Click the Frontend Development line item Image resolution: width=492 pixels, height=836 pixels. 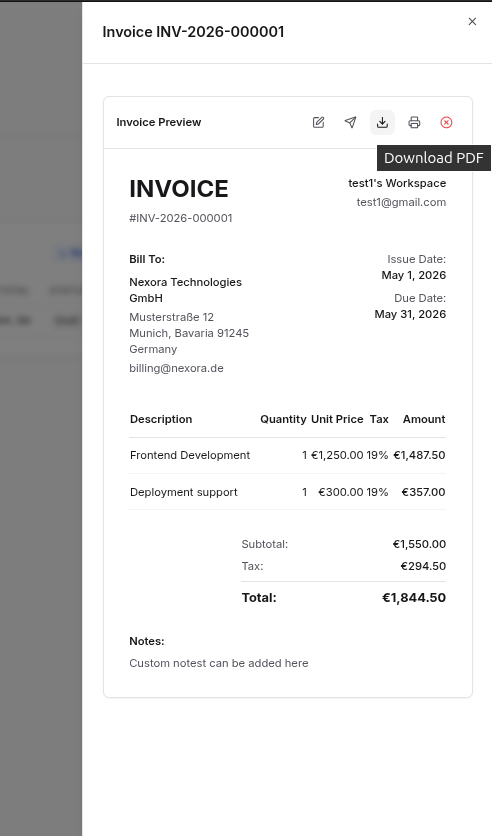(190, 455)
